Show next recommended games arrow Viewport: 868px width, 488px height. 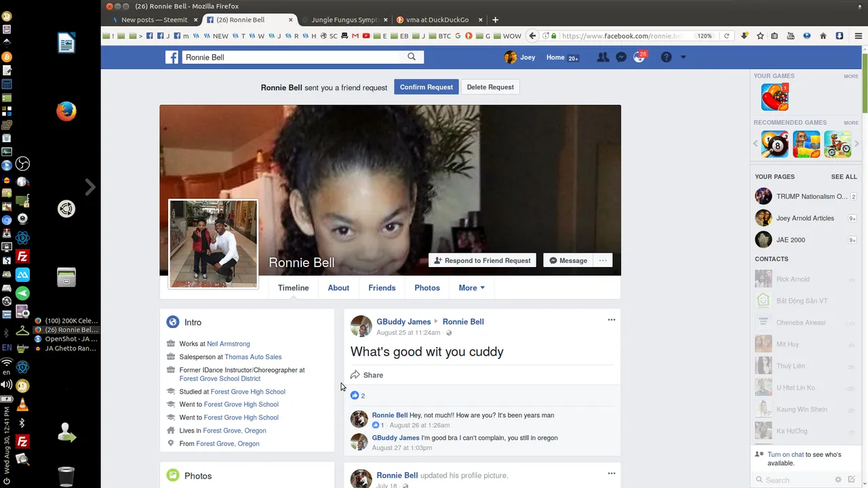(x=856, y=144)
